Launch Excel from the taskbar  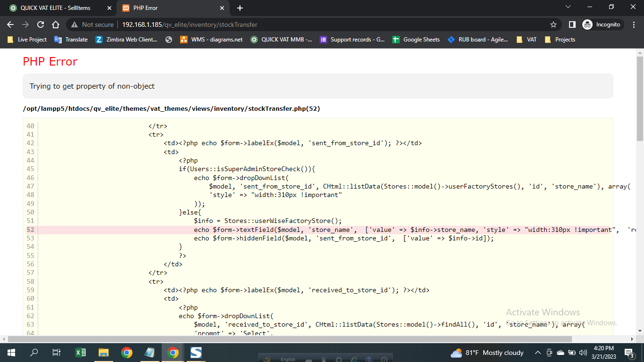pyautogui.click(x=81, y=353)
